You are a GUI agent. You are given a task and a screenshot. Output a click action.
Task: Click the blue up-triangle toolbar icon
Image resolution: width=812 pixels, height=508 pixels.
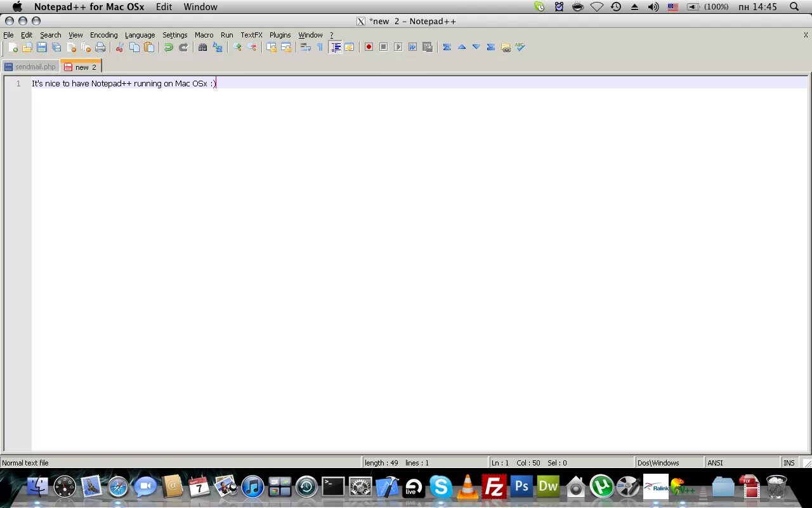click(x=461, y=47)
